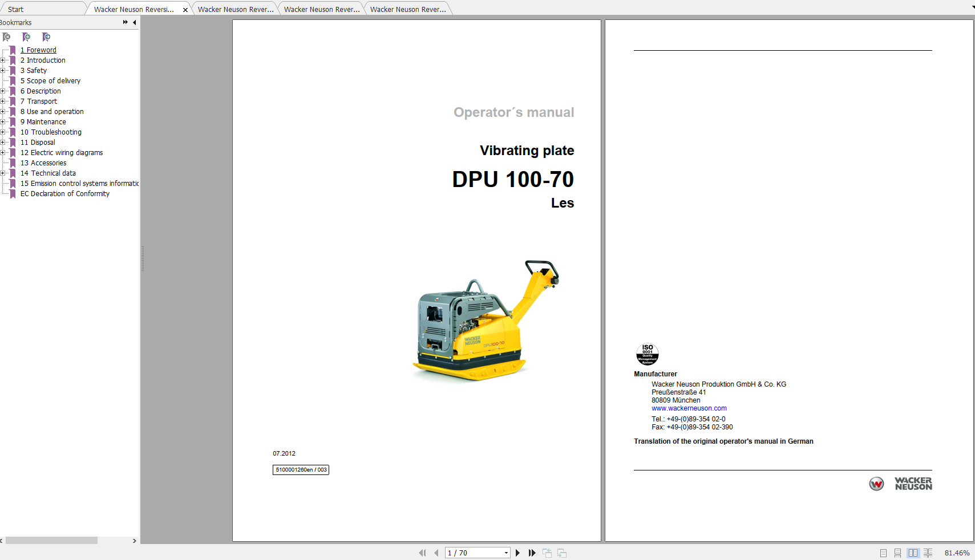
Task: Close the active Wacker Neuson Reversi tab
Action: (x=185, y=10)
